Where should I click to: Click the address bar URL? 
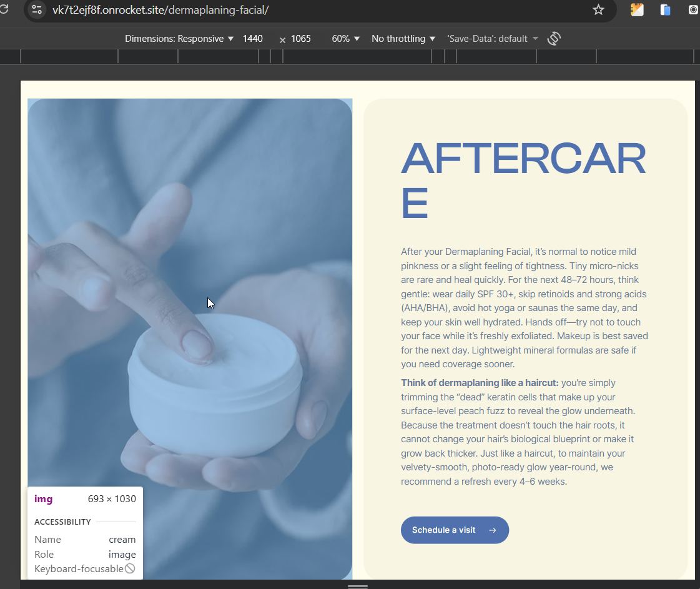[160, 10]
